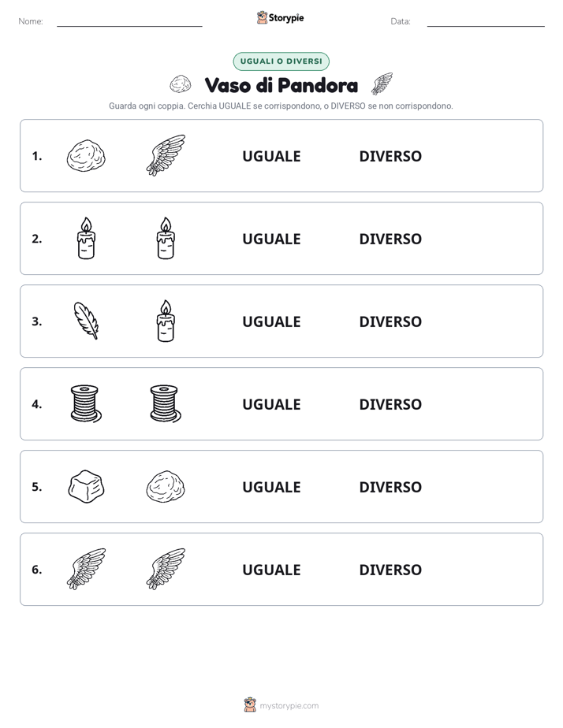The image size is (563, 728).
Task: Click the wing icon beside the title
Action: coord(382,84)
